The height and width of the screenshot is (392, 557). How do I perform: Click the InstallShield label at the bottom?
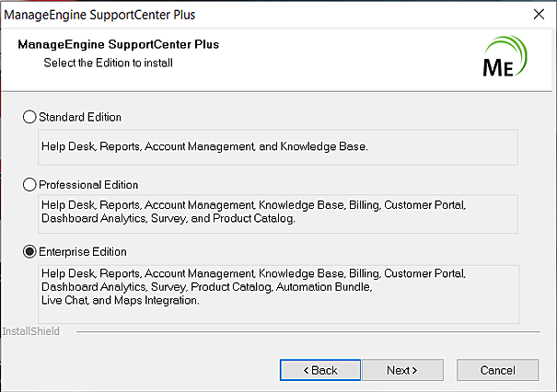point(30,330)
